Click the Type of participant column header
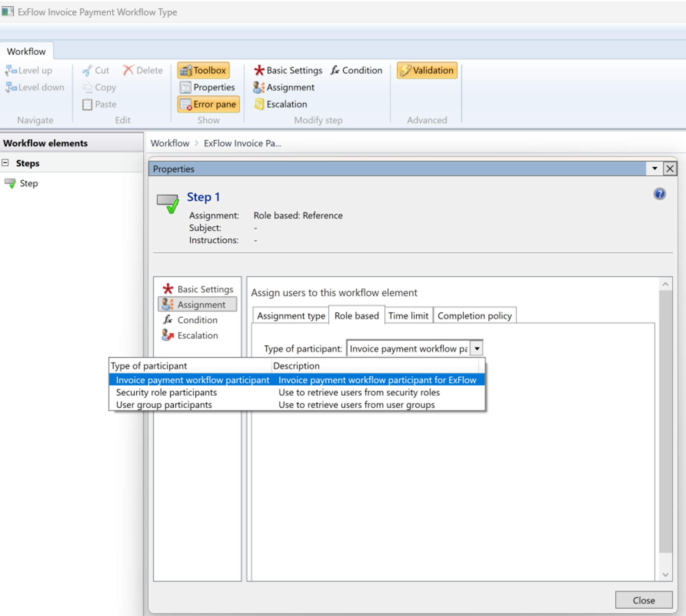Image resolution: width=686 pixels, height=616 pixels. pos(190,366)
